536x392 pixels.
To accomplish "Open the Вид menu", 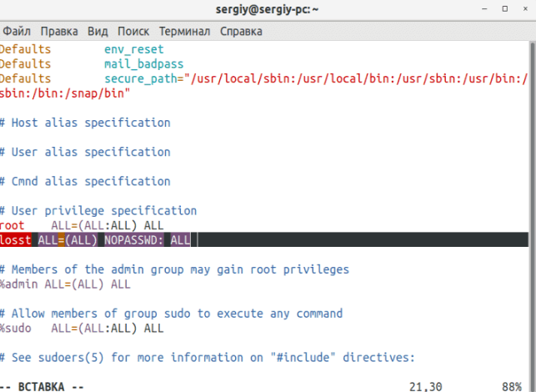I will 98,31.
